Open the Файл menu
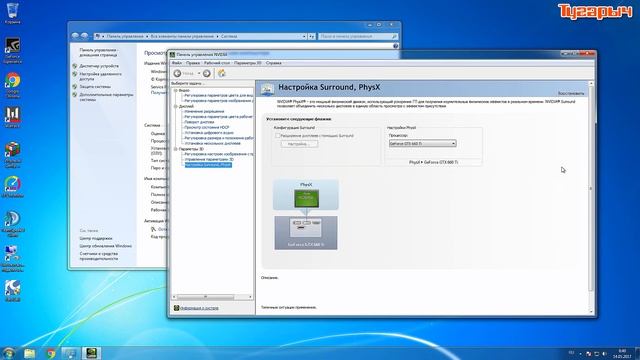Screen dimensions: 640x360 click(x=177, y=63)
